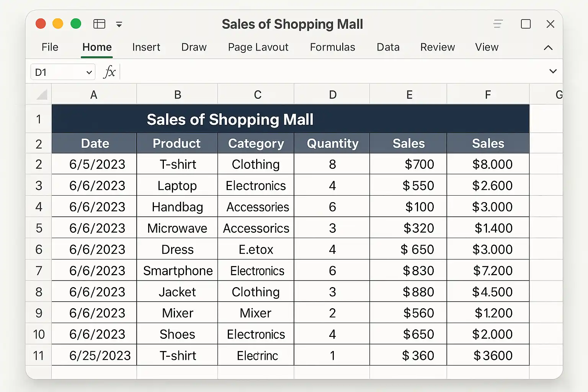This screenshot has width=588, height=392.
Task: Click the fx insert function icon
Action: point(109,72)
